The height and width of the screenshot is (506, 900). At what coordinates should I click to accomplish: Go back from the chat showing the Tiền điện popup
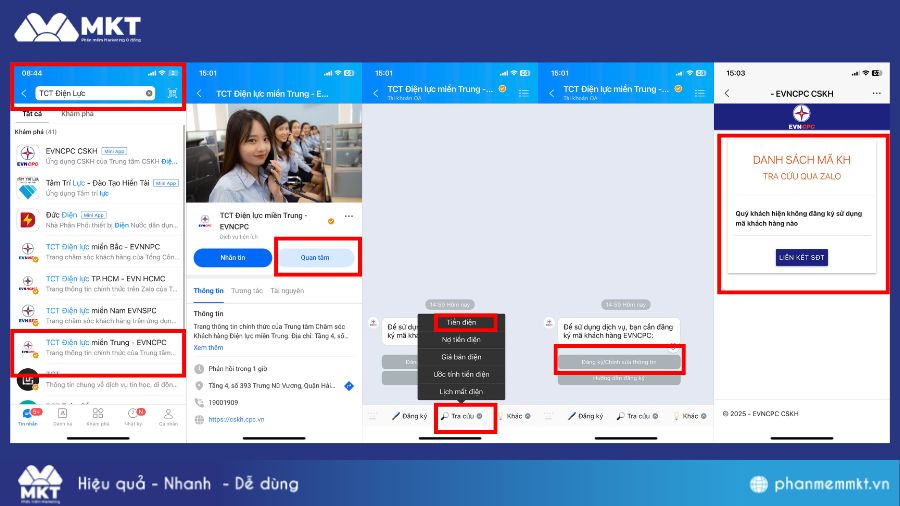375,93
